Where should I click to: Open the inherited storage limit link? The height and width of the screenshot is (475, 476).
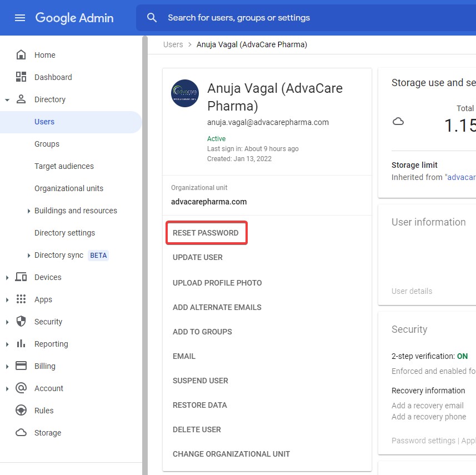tap(462, 177)
